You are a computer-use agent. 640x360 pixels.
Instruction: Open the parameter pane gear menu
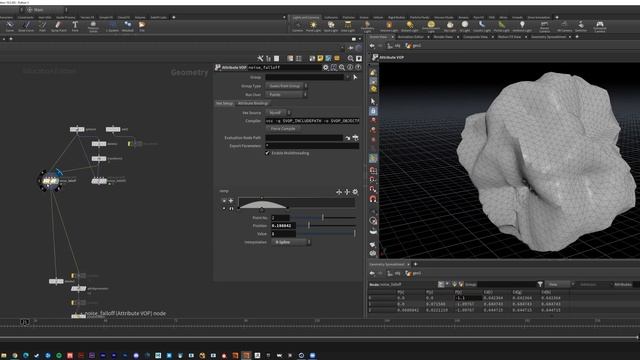(326, 67)
